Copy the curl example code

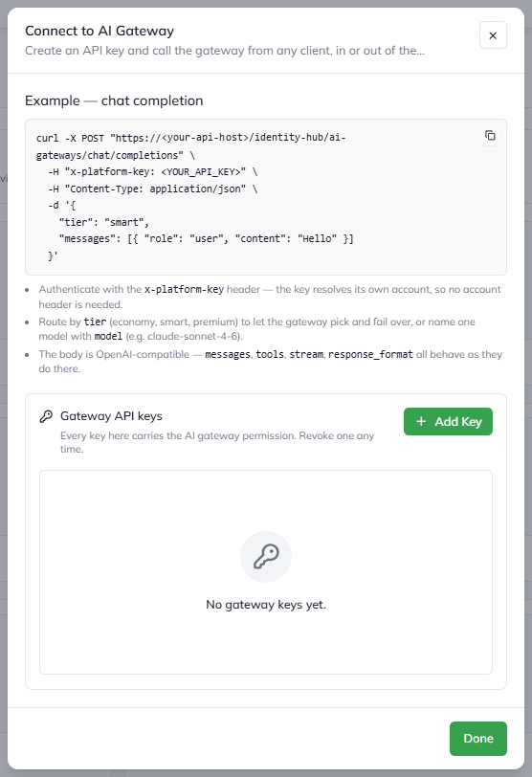(x=490, y=135)
